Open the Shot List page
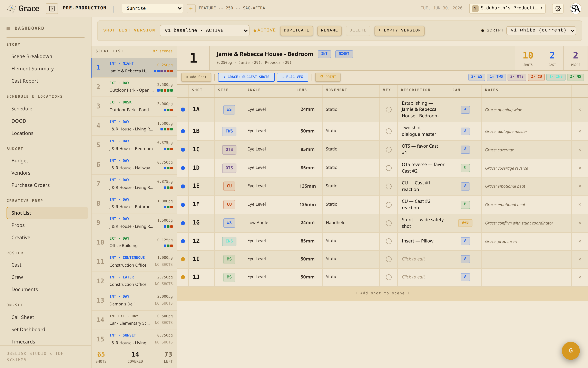 coord(47,213)
